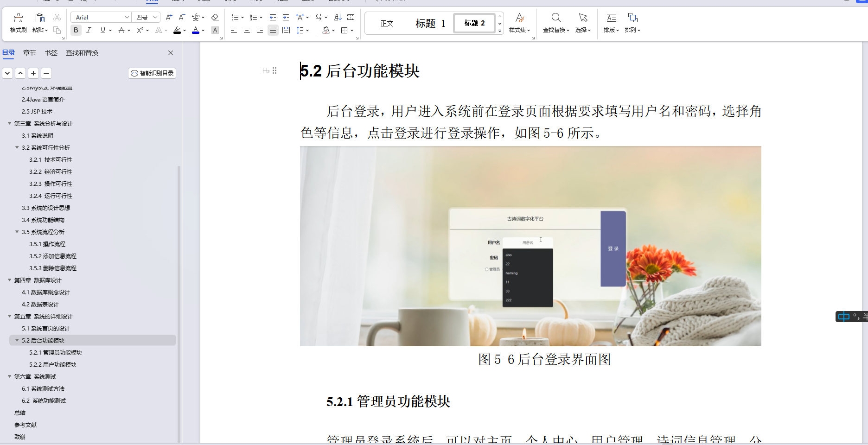Toggle Underline formatting

pyautogui.click(x=103, y=30)
